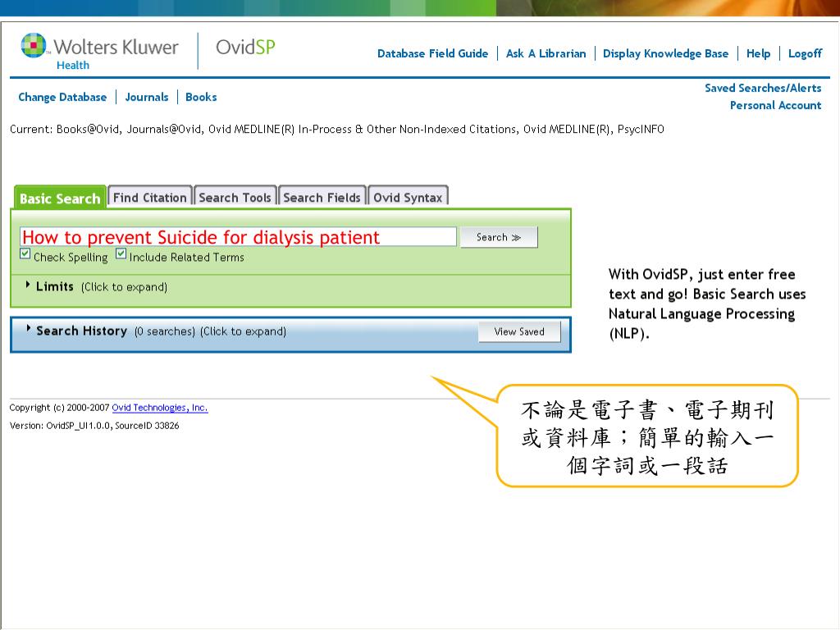The width and height of the screenshot is (840, 630).
Task: Switch to the Ovid Syntax tab
Action: 408,197
